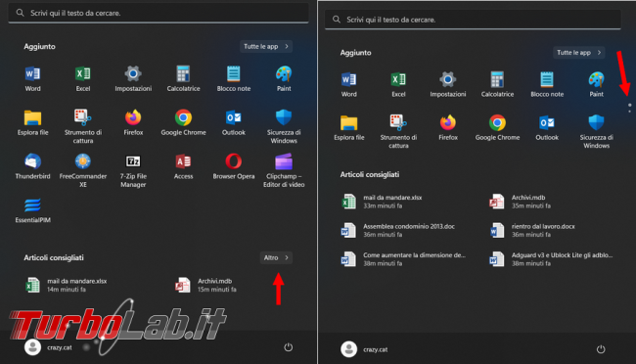This screenshot has width=636, height=364.
Task: Launch Paint in the right Start menu
Action: (x=596, y=84)
